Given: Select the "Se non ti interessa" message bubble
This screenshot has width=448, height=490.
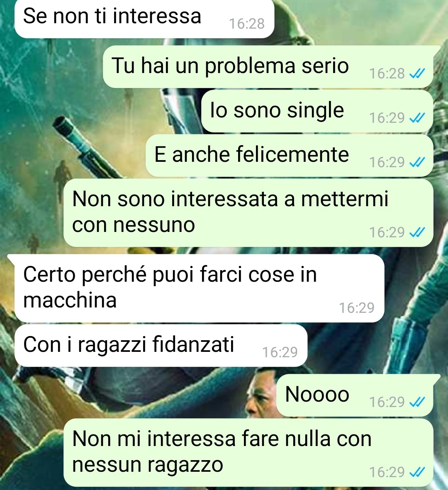Looking at the screenshot, I should (x=144, y=18).
